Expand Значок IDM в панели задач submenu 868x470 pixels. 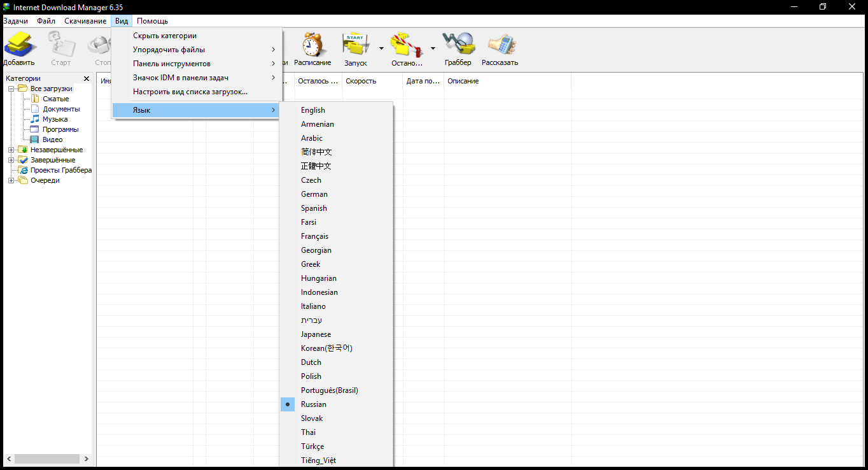273,78
